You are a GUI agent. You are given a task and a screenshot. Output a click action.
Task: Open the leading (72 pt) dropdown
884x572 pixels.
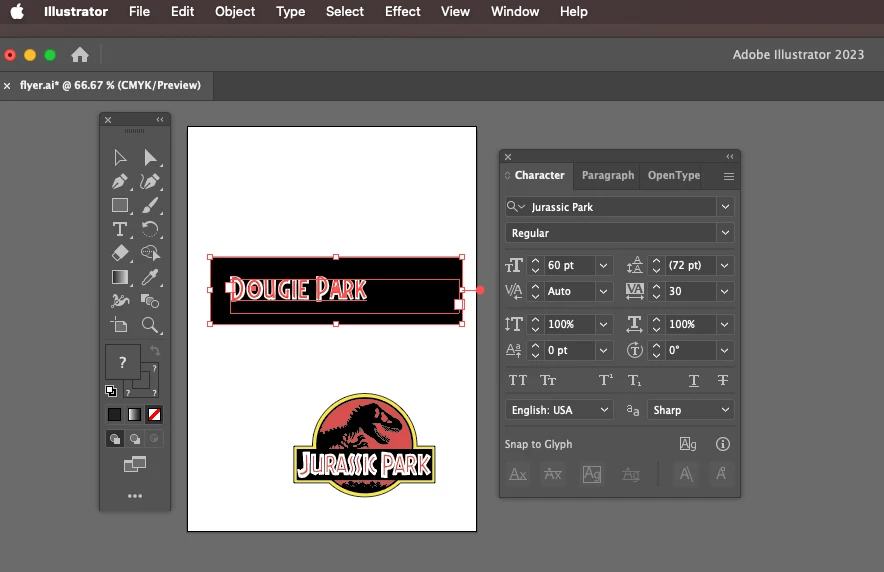click(x=724, y=265)
